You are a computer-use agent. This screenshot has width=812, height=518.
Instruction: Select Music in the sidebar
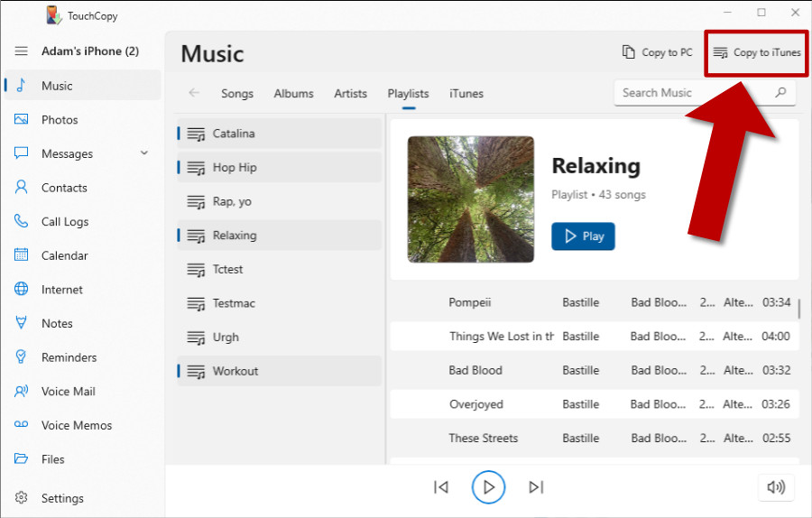(x=83, y=86)
